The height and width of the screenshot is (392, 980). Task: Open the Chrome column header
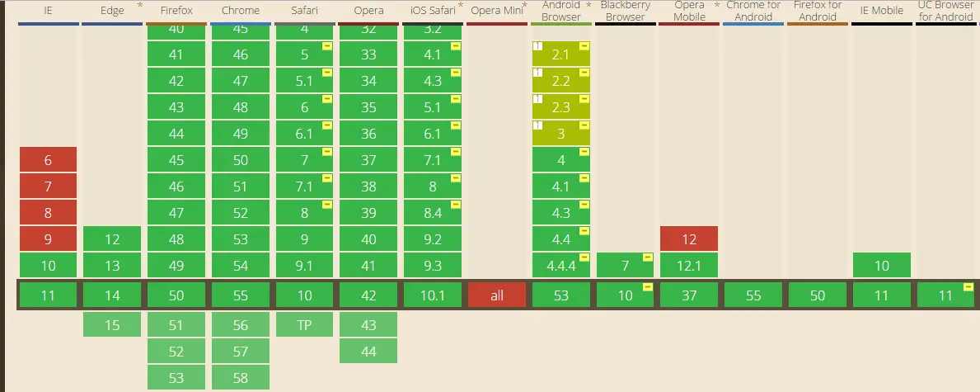pyautogui.click(x=241, y=11)
